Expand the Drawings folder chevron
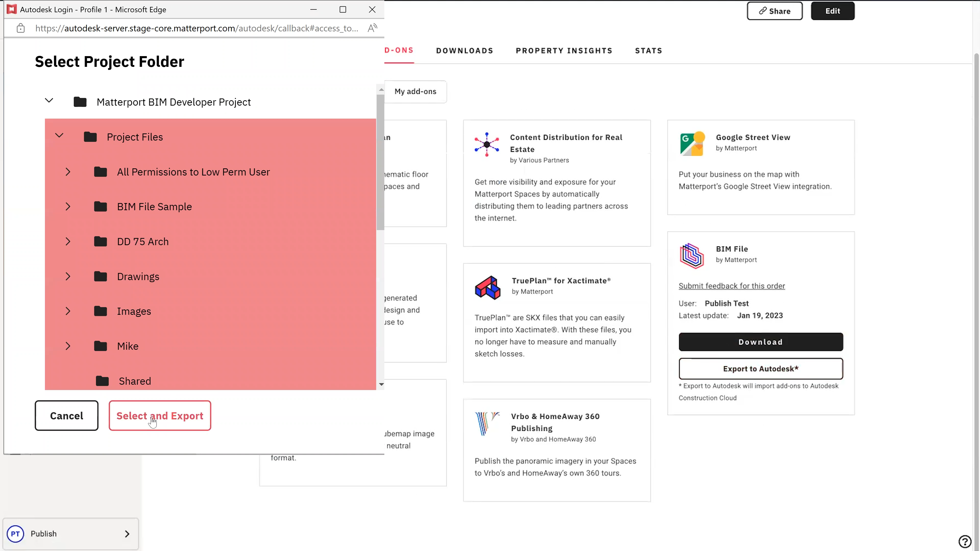Image resolution: width=980 pixels, height=551 pixels. click(68, 277)
